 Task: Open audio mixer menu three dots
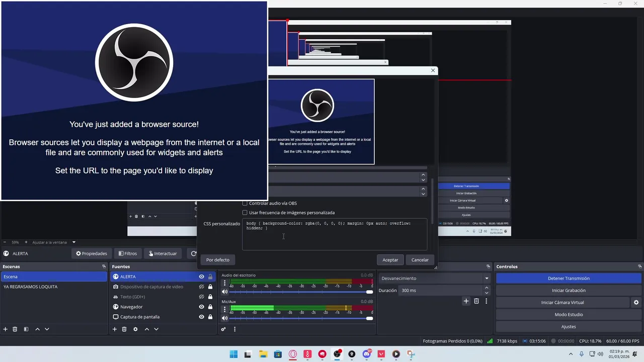[x=234, y=329]
